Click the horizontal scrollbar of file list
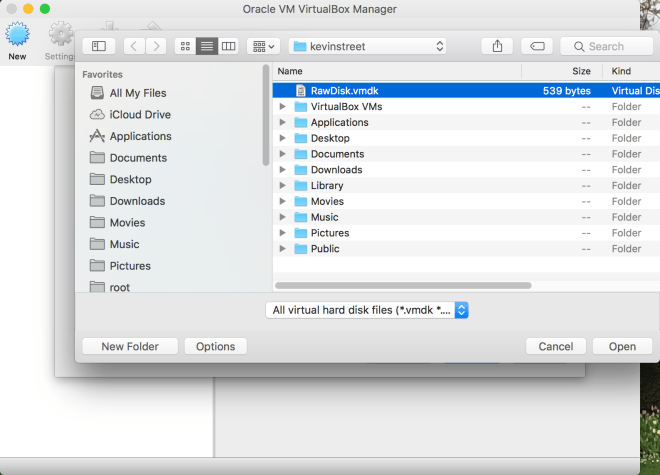This screenshot has height=475, width=660. 403,286
